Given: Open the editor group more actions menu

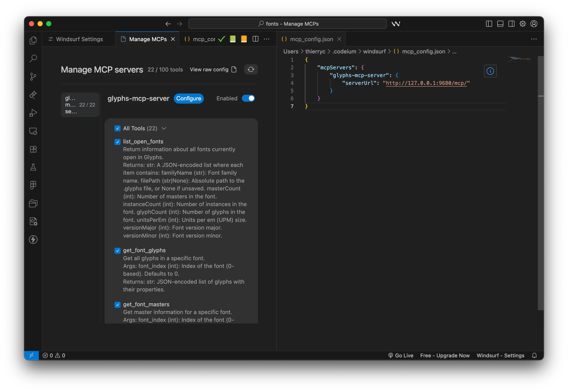Looking at the screenshot, I should click(x=267, y=39).
